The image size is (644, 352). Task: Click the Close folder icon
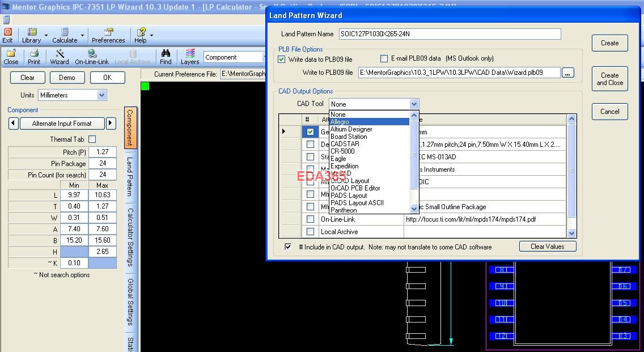pyautogui.click(x=11, y=57)
